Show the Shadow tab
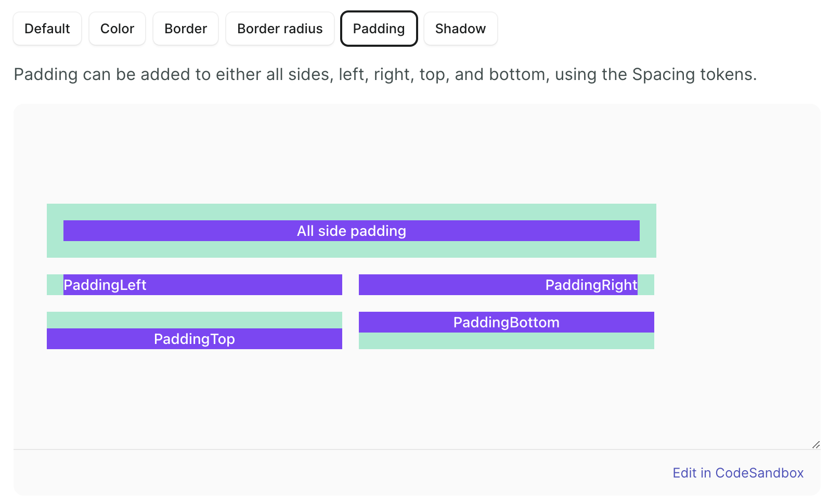The width and height of the screenshot is (829, 504). coord(460,29)
